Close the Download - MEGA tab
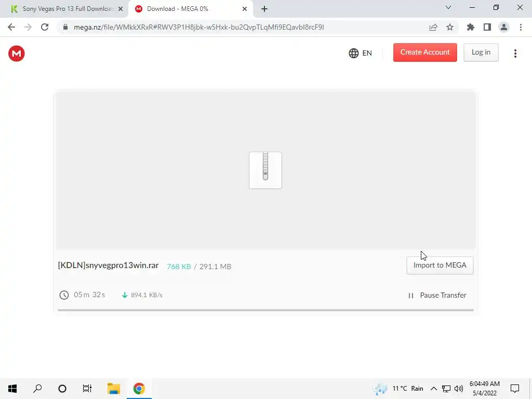Screen dimensions: 532x399 245,9
